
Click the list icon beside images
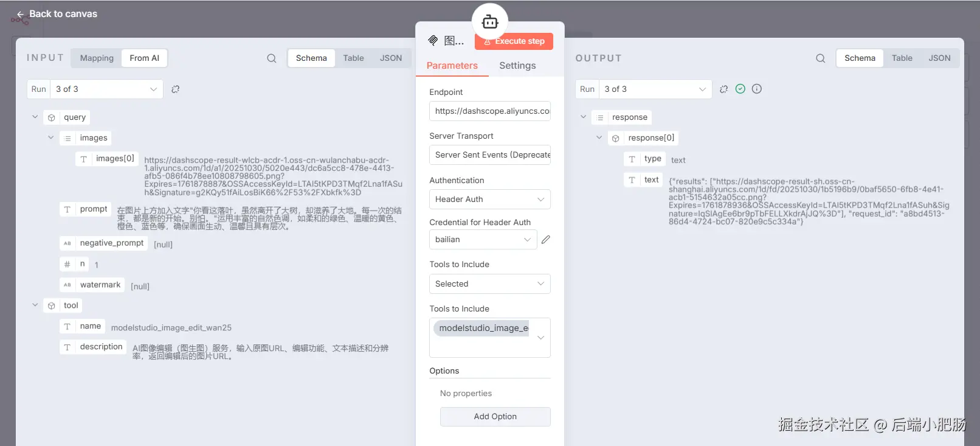click(67, 138)
